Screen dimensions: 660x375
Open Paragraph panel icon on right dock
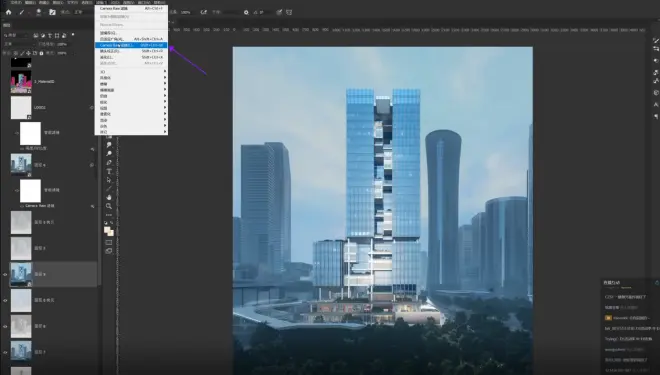coord(656,116)
